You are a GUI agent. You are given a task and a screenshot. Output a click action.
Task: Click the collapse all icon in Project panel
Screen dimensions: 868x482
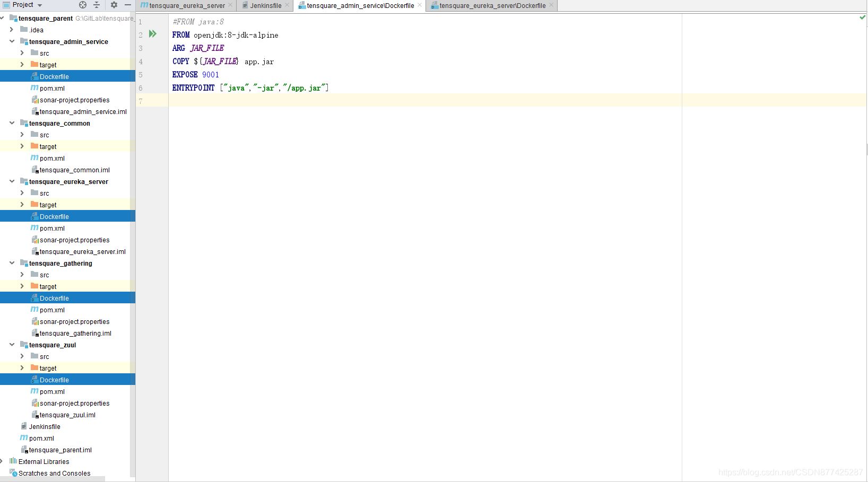click(97, 5)
